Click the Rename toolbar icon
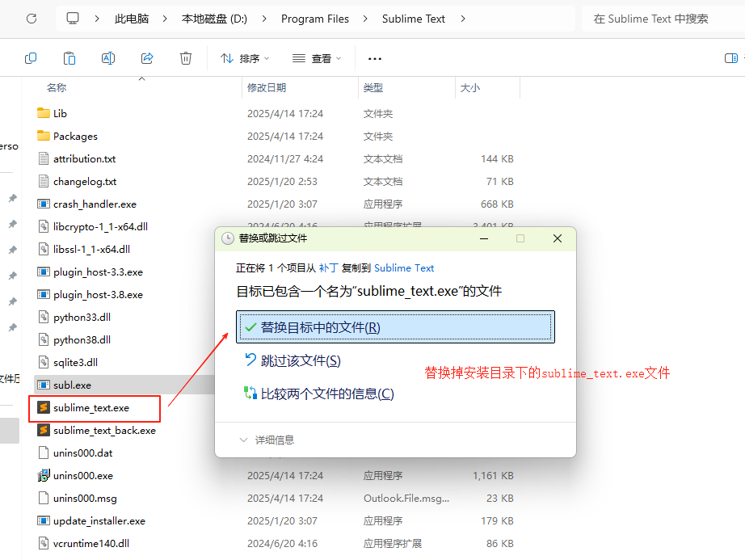Viewport: 745px width, 560px height. (x=108, y=58)
